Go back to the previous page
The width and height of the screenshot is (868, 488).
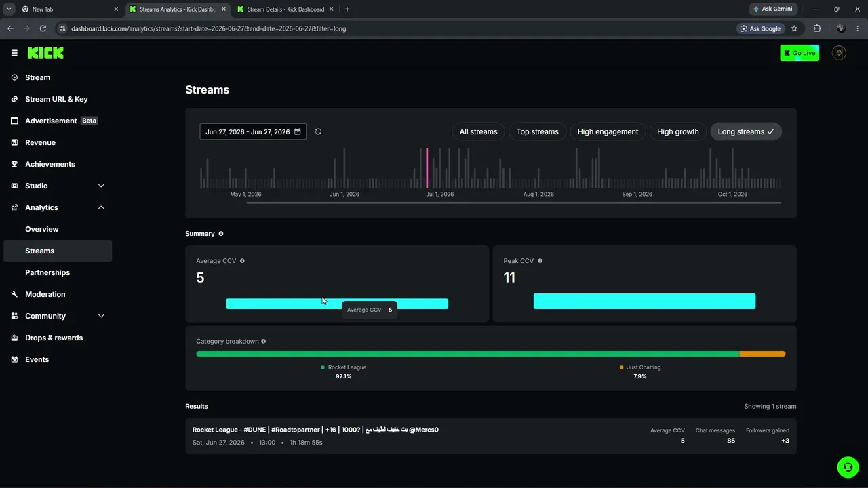(x=10, y=28)
